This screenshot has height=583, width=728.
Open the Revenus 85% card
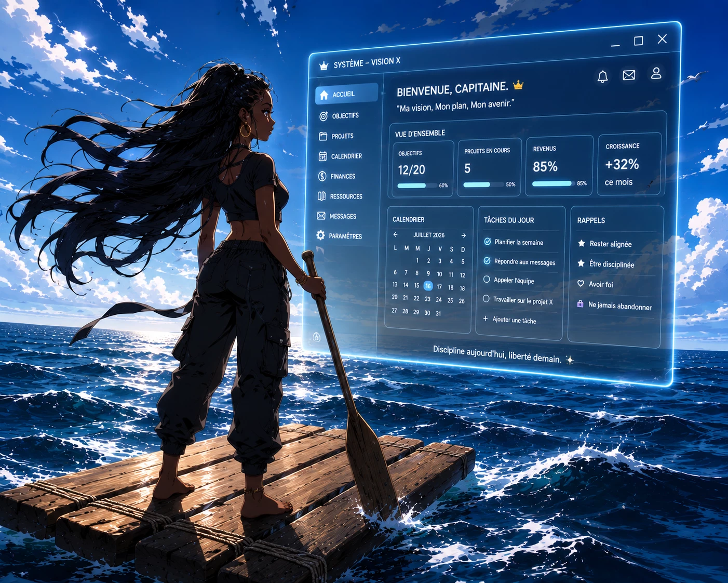pyautogui.click(x=559, y=166)
